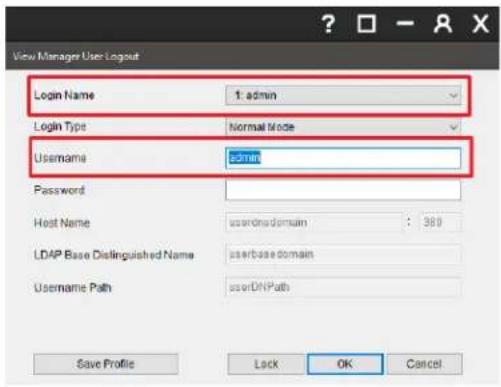501x387 pixels.
Task: Close the dialog with the X icon
Action: (480, 24)
